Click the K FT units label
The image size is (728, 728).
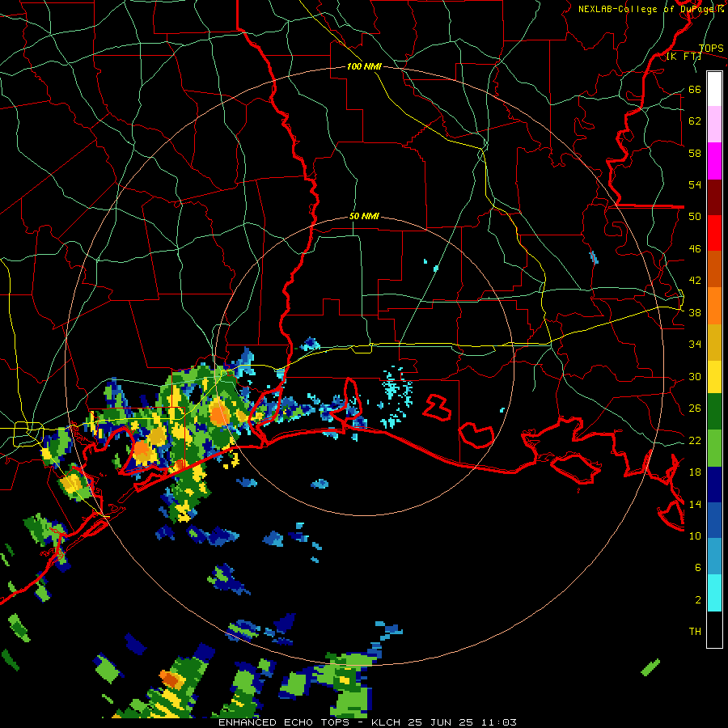click(684, 57)
